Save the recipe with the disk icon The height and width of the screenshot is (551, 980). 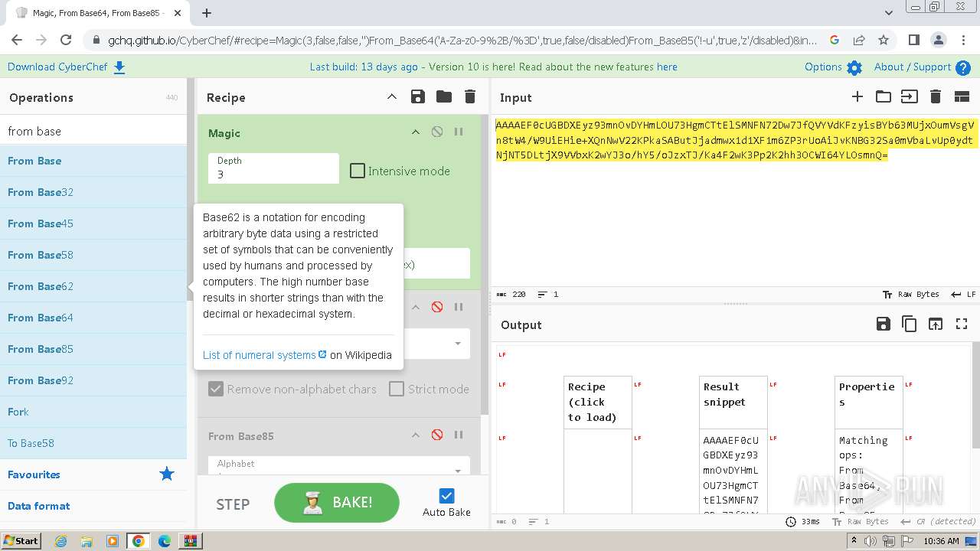418,96
